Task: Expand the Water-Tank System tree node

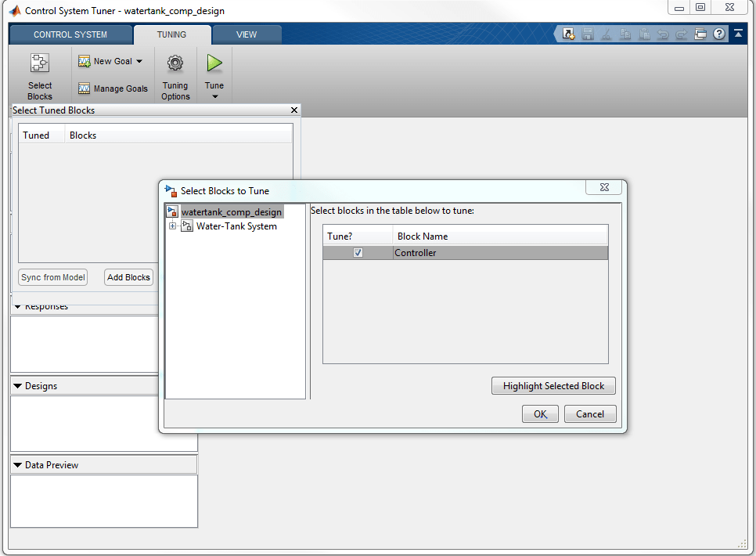Action: tap(172, 226)
